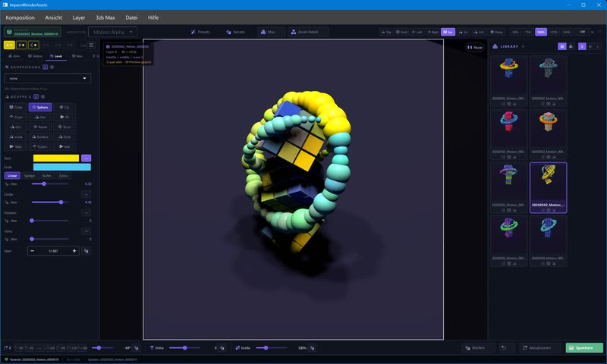Expand the Motion Alpha archetype dropdown
607x364 pixels.
[x=112, y=32]
